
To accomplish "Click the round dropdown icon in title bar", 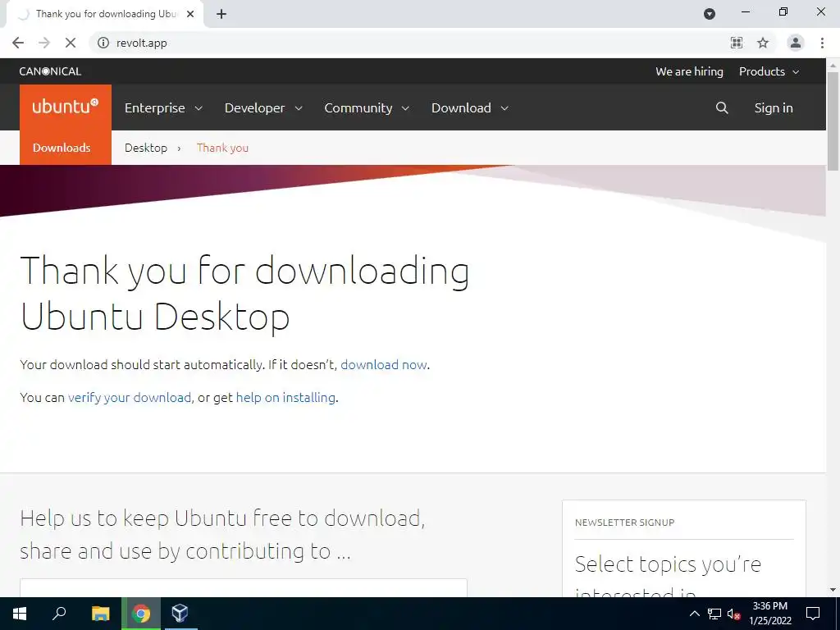I will tap(710, 14).
